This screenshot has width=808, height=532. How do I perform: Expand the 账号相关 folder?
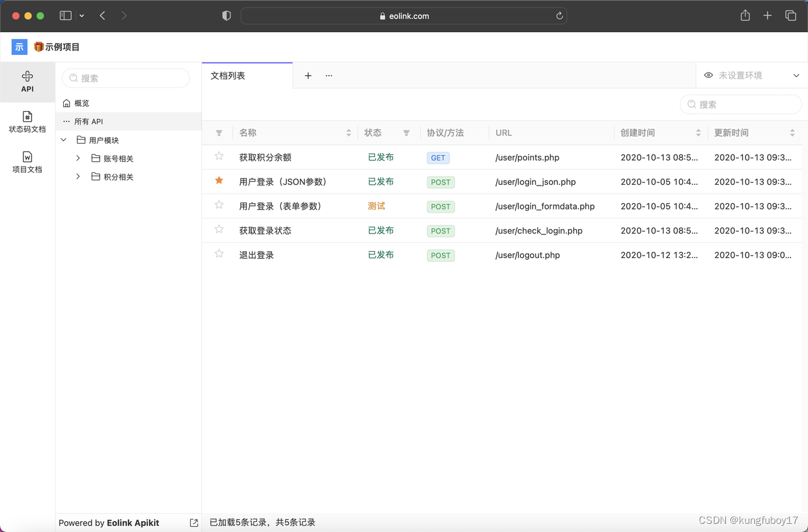tap(78, 158)
